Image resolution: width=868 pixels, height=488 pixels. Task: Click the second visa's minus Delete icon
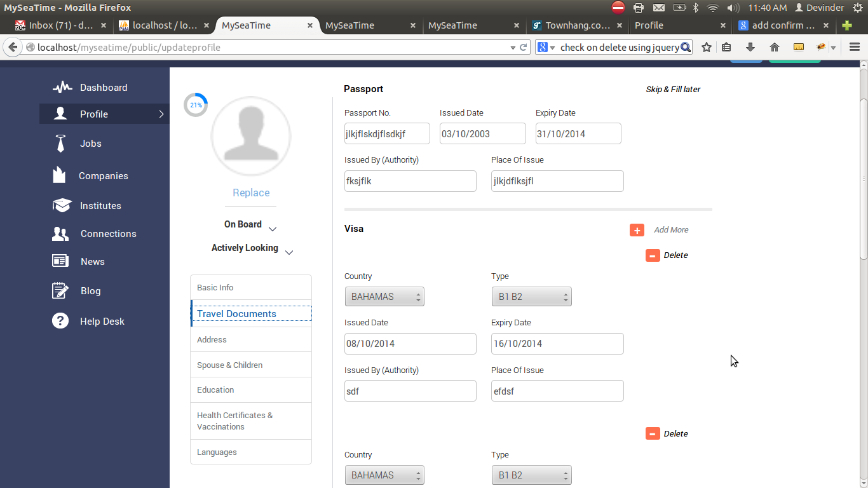[x=653, y=434]
